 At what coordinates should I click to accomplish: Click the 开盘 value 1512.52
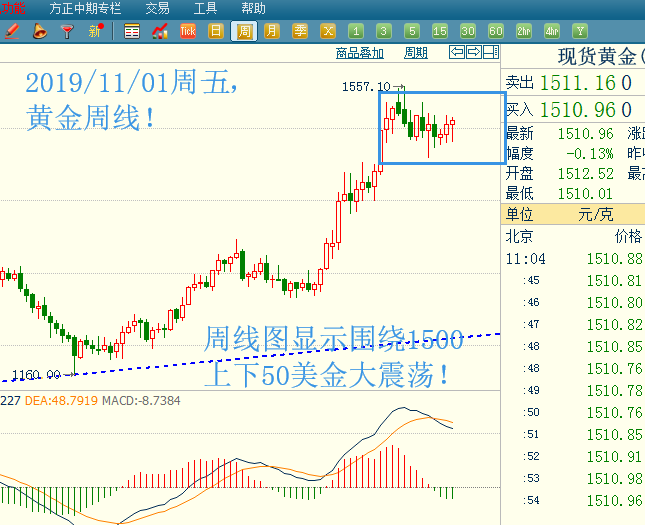[585, 174]
